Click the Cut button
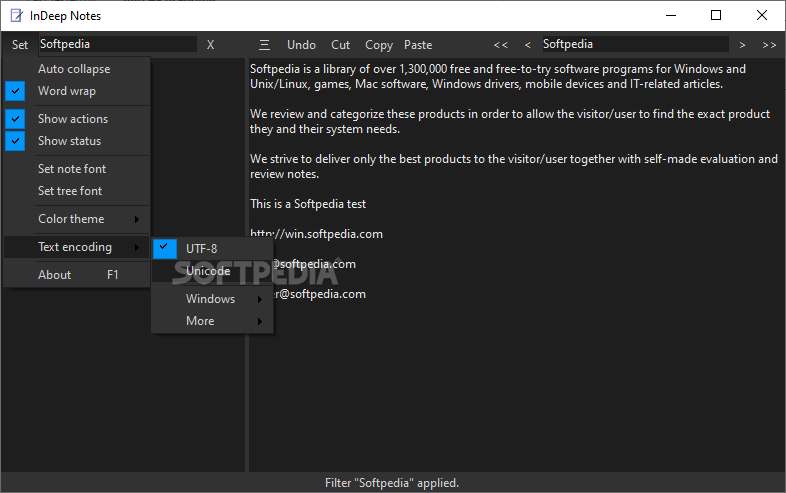Image resolution: width=786 pixels, height=493 pixels. 340,45
